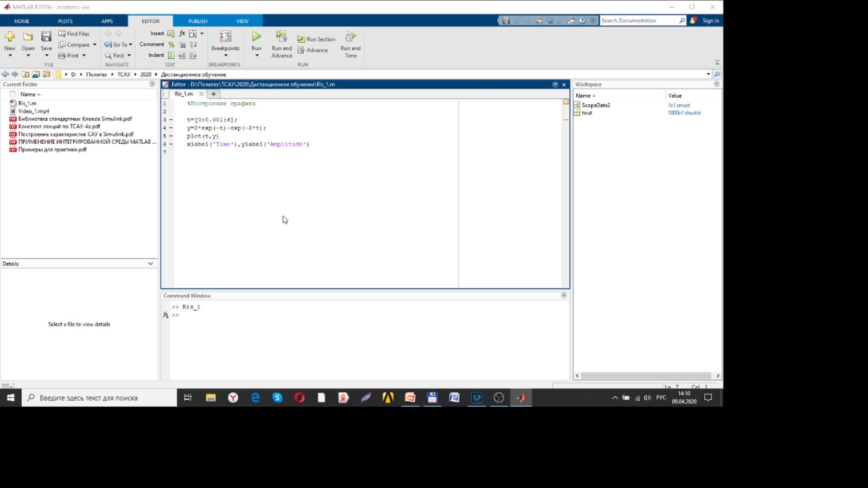Click the Save floppy disk icon in the ribbon
The height and width of the screenshot is (488, 868).
(46, 37)
